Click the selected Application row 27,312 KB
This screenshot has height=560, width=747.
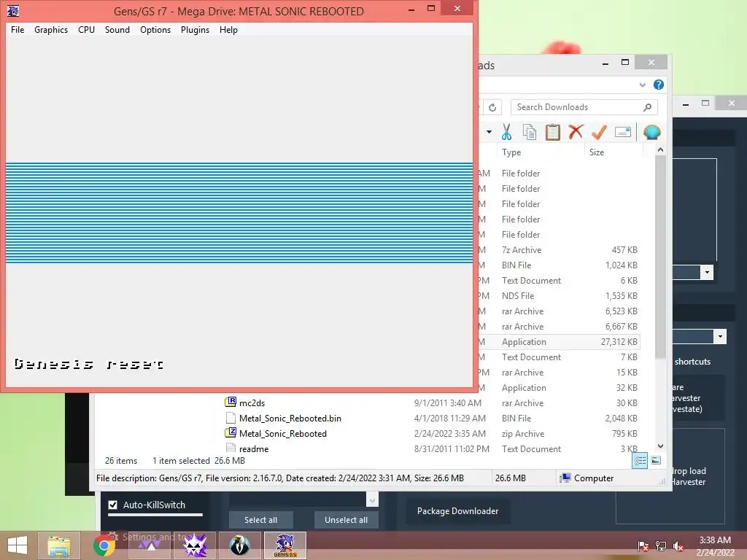[x=559, y=342]
